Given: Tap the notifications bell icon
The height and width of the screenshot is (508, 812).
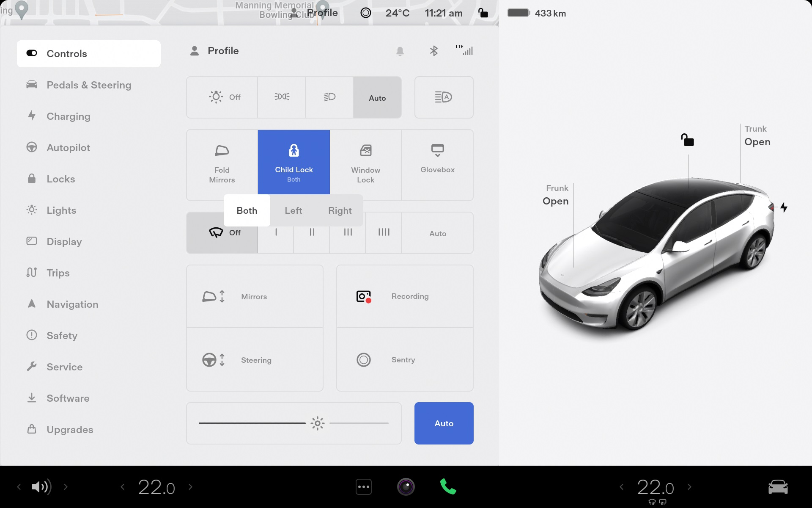Looking at the screenshot, I should click(x=400, y=51).
